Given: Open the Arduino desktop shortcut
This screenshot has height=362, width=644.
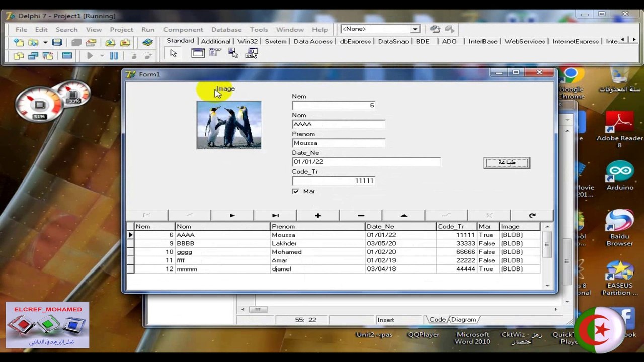Looking at the screenshot, I should tap(620, 176).
